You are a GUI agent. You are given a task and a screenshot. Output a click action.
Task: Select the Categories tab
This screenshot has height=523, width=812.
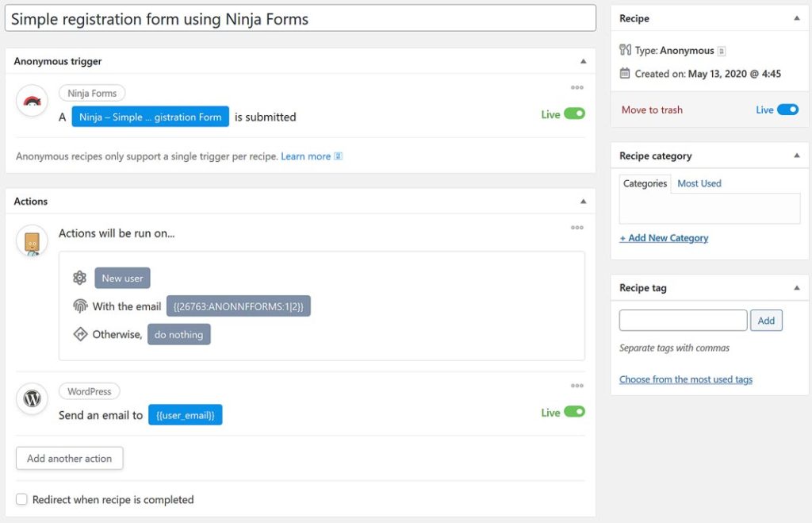point(645,183)
